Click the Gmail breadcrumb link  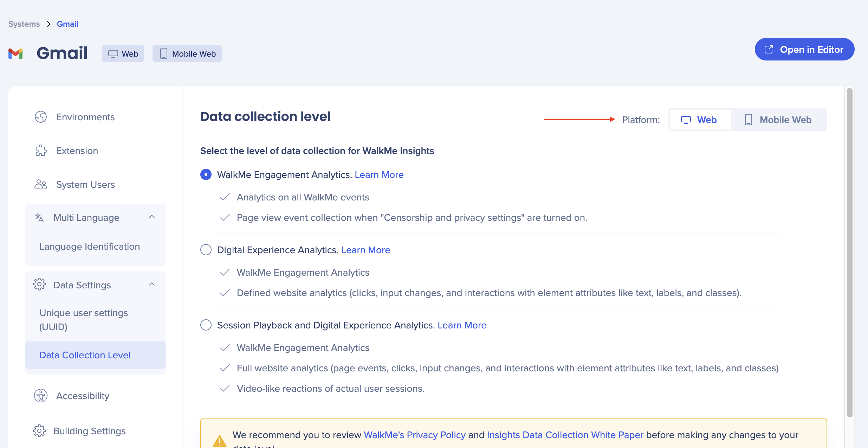point(67,24)
